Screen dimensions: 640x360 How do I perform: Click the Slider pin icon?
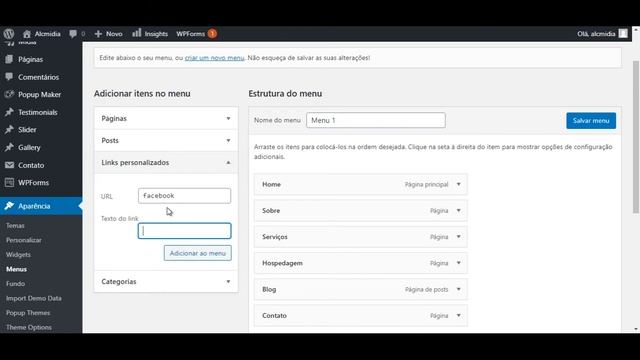pyautogui.click(x=9, y=129)
